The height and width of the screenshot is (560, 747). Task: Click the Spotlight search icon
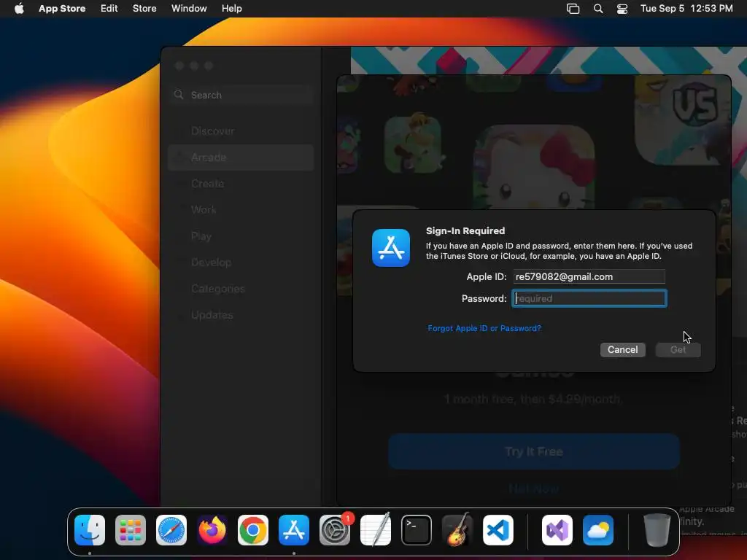(598, 9)
